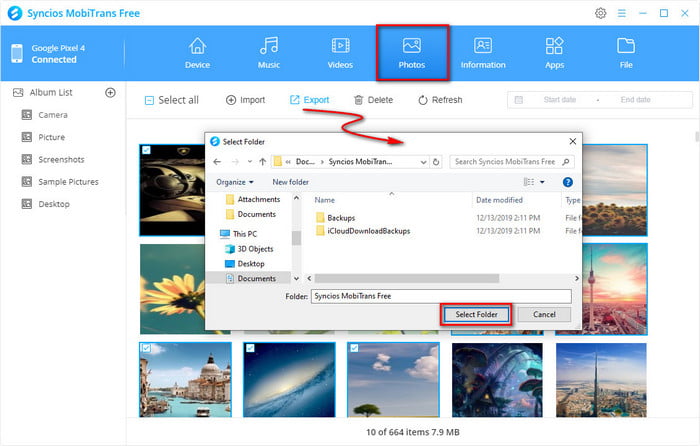The width and height of the screenshot is (700, 446).
Task: Select the yellow flower photo thumbnail
Action: [172, 289]
